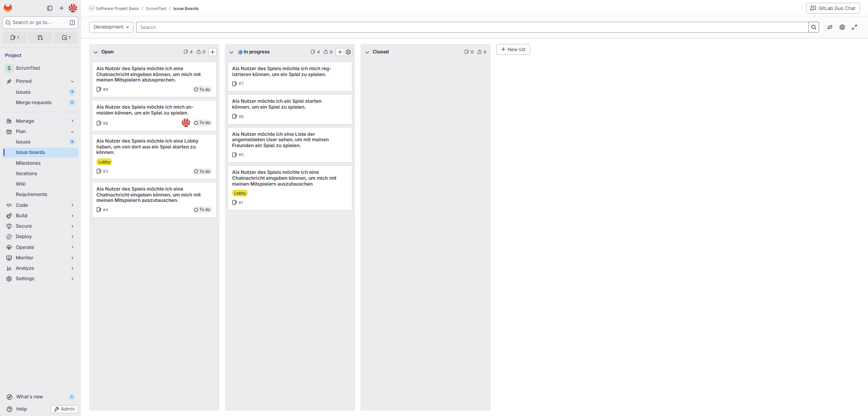
Task: Go to Milestones in sidebar
Action: [x=28, y=163]
